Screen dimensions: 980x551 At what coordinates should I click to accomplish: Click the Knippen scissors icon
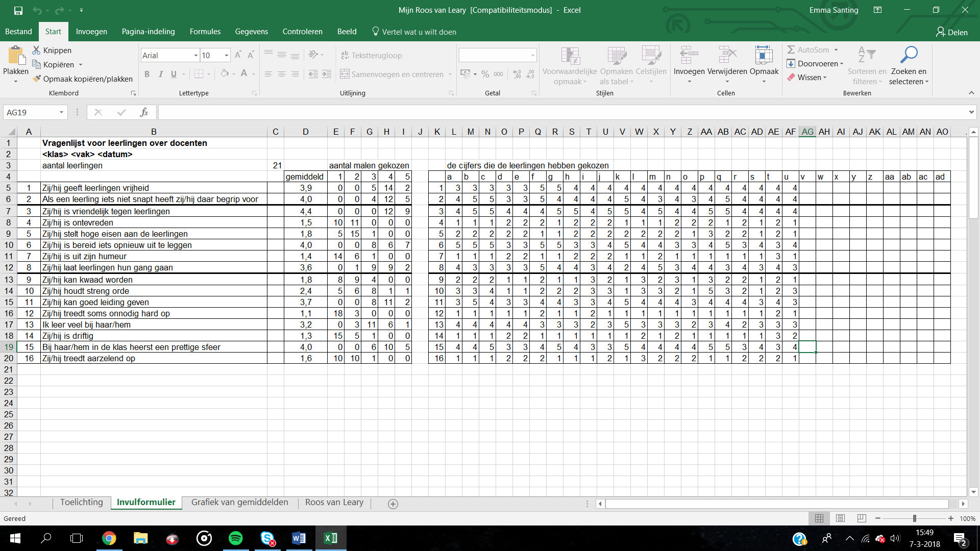(x=36, y=50)
